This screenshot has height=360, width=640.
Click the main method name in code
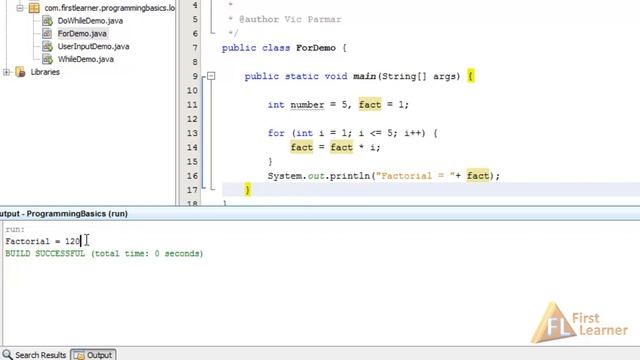pos(364,76)
